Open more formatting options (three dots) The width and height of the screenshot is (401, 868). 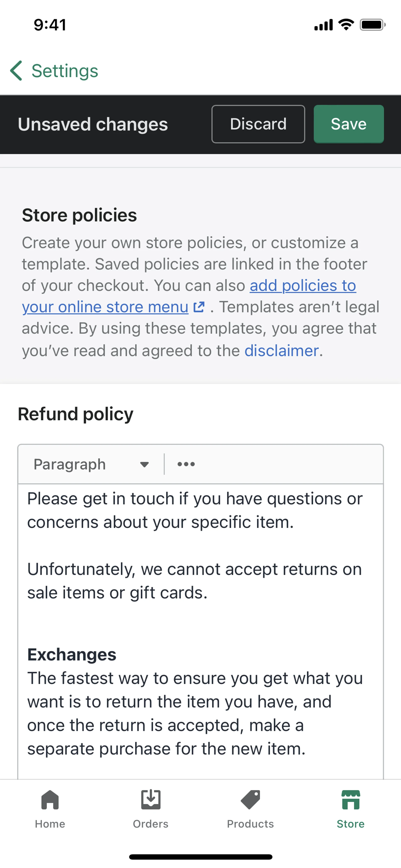click(186, 464)
